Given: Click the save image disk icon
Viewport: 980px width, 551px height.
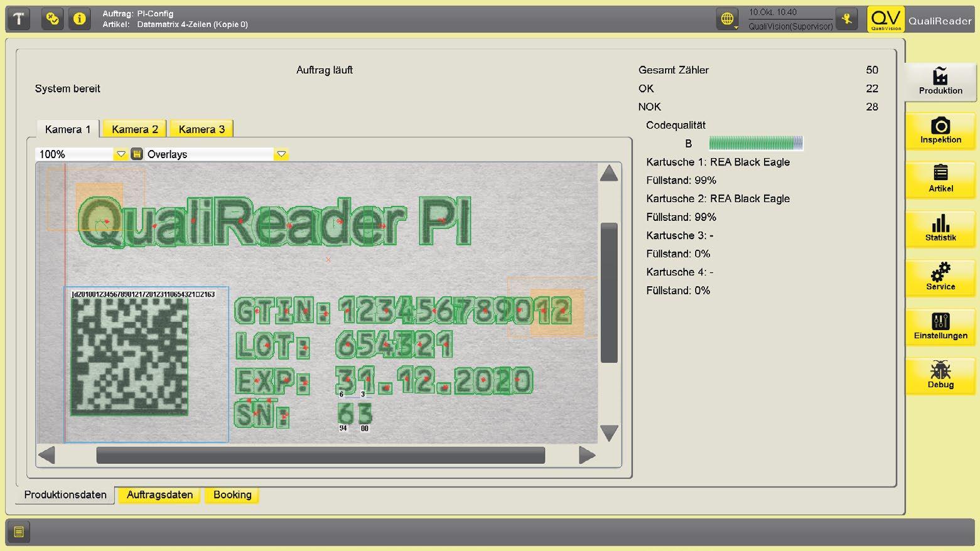Looking at the screenshot, I should click(x=137, y=154).
